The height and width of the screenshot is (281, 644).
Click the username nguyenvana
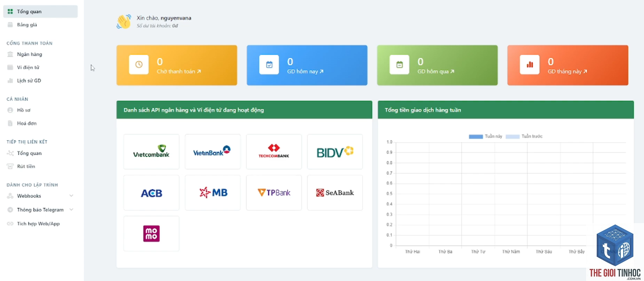click(x=176, y=18)
